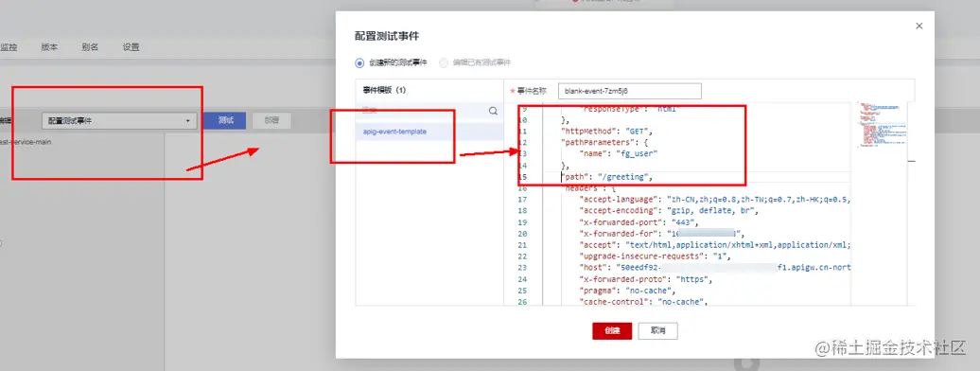Viewport: 980px width, 371px height.
Task: Click the "x-forwarded-port": "443" line
Action: click(639, 222)
